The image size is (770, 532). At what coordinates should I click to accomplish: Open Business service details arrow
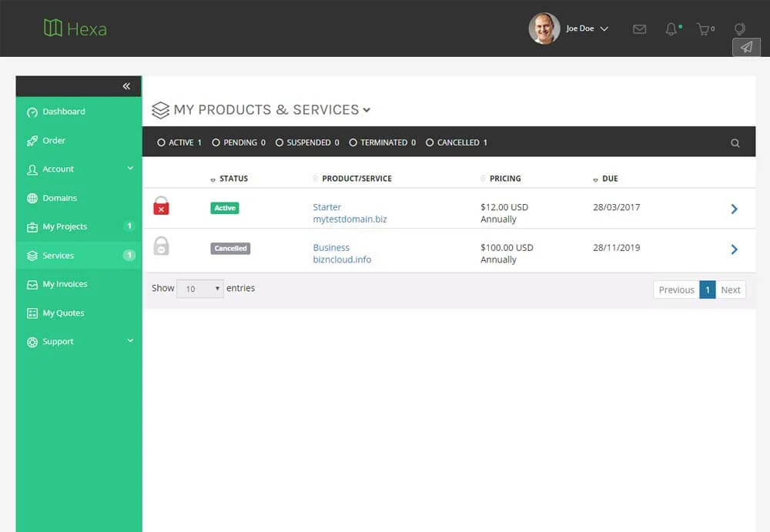click(x=734, y=249)
